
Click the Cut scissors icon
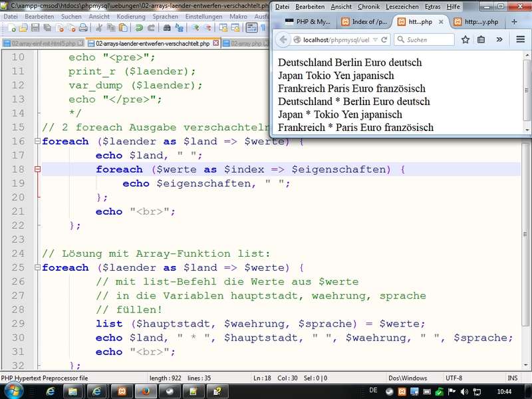tap(98, 28)
